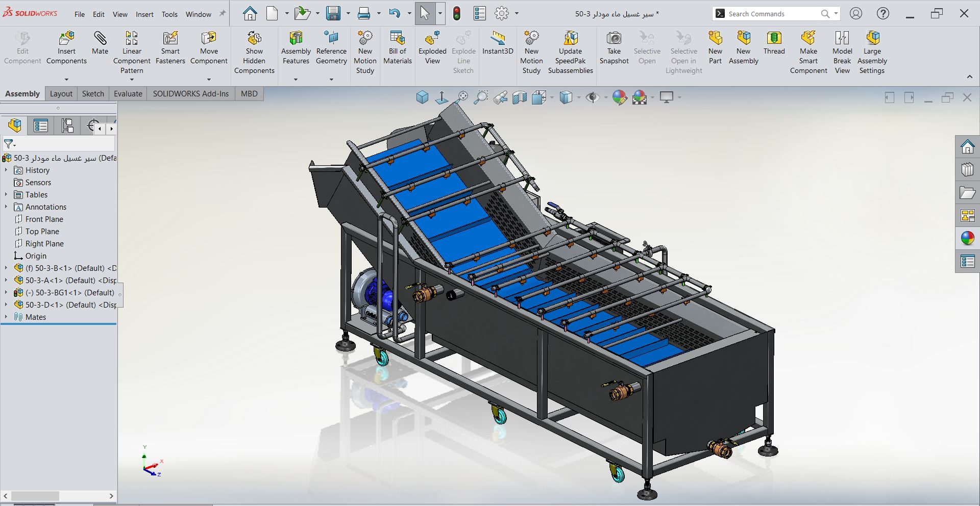Select the Origin tree item
This screenshot has height=506, width=980.
coord(36,256)
